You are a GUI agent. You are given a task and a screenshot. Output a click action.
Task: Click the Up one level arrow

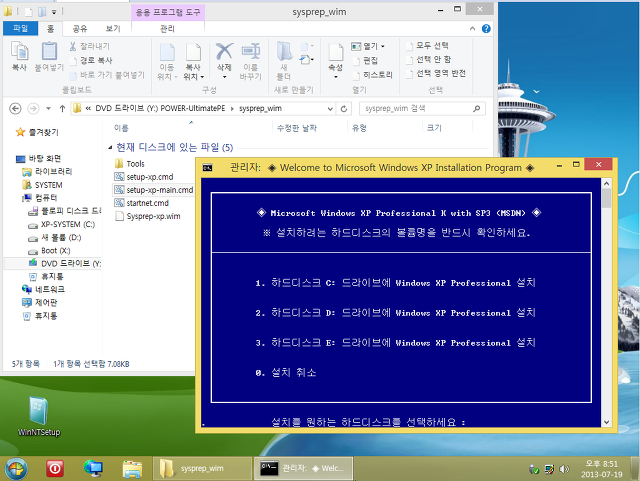(62, 109)
